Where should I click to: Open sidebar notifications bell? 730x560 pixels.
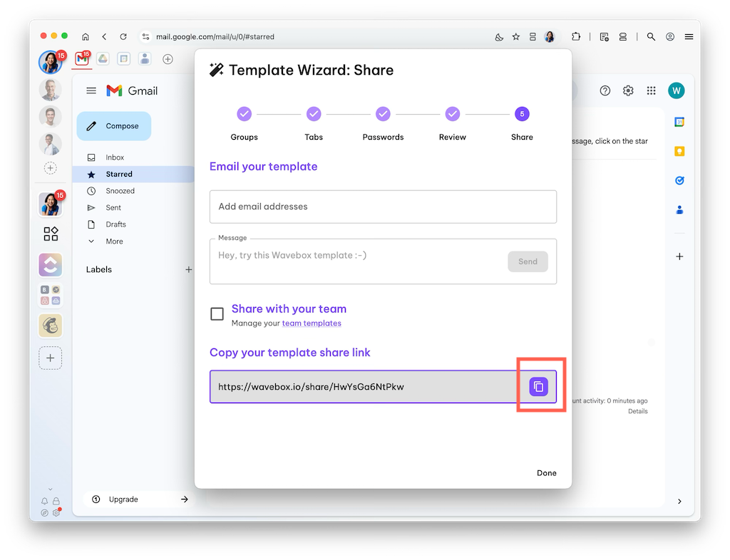tap(44, 502)
